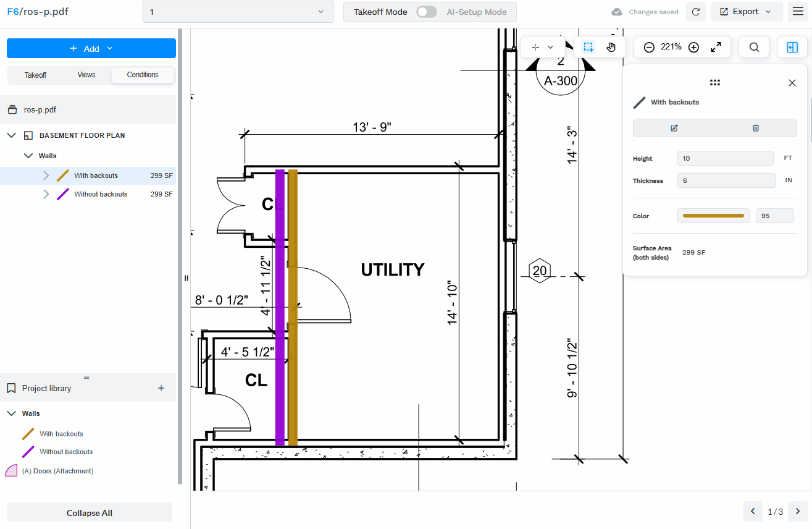Zoom in with the plus icon
812x529 pixels.
click(x=693, y=47)
